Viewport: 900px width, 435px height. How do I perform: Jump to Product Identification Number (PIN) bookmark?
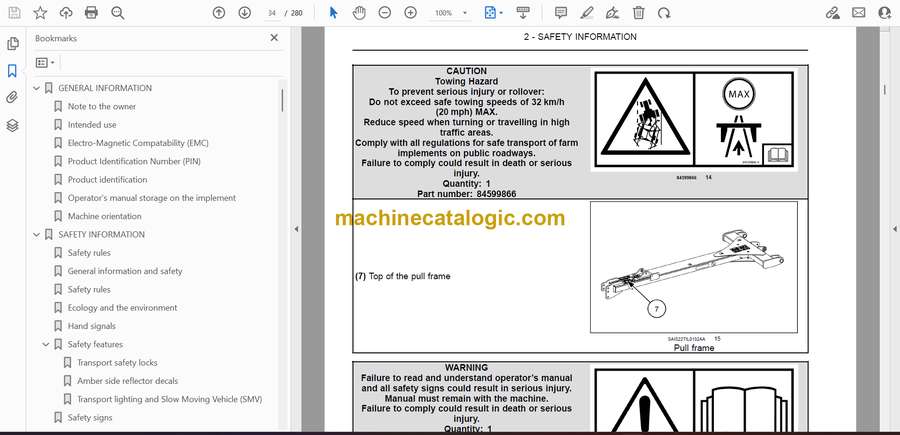pyautogui.click(x=134, y=161)
